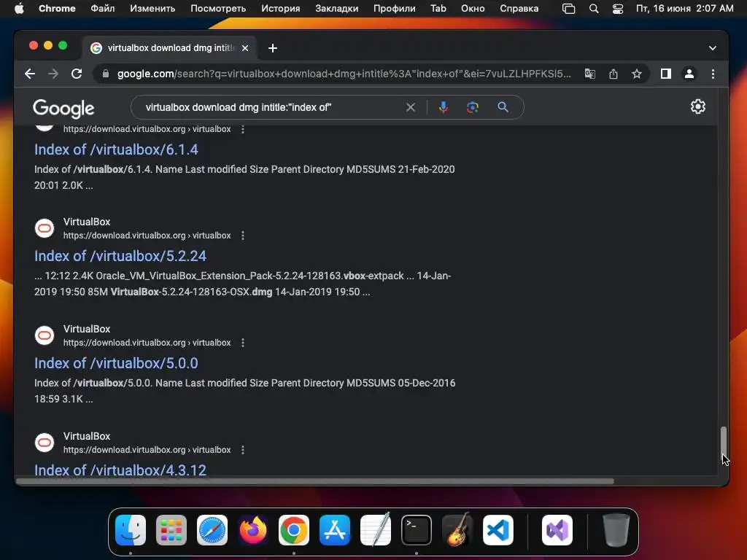The height and width of the screenshot is (560, 747).
Task: Open the Chrome application menu
Action: click(57, 8)
